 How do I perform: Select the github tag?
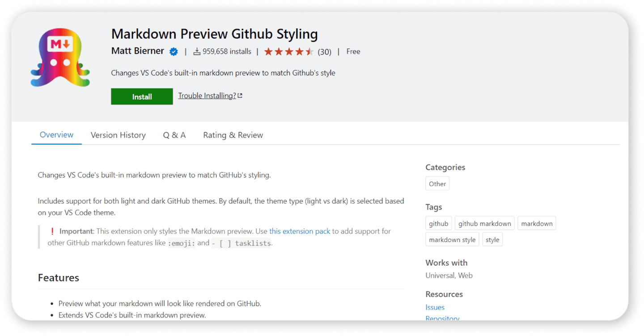pyautogui.click(x=438, y=224)
